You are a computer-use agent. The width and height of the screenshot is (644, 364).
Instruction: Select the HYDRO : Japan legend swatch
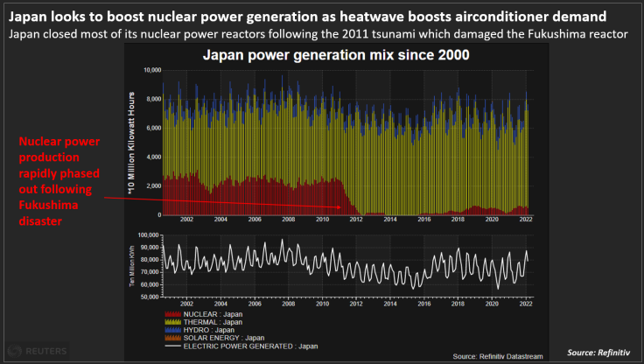[x=173, y=330]
